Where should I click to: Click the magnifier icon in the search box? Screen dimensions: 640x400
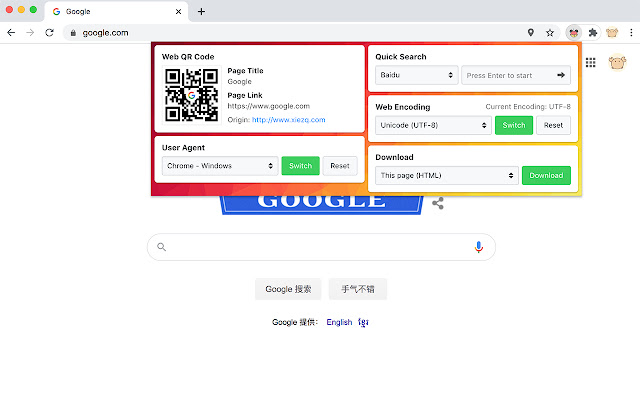pyautogui.click(x=162, y=247)
